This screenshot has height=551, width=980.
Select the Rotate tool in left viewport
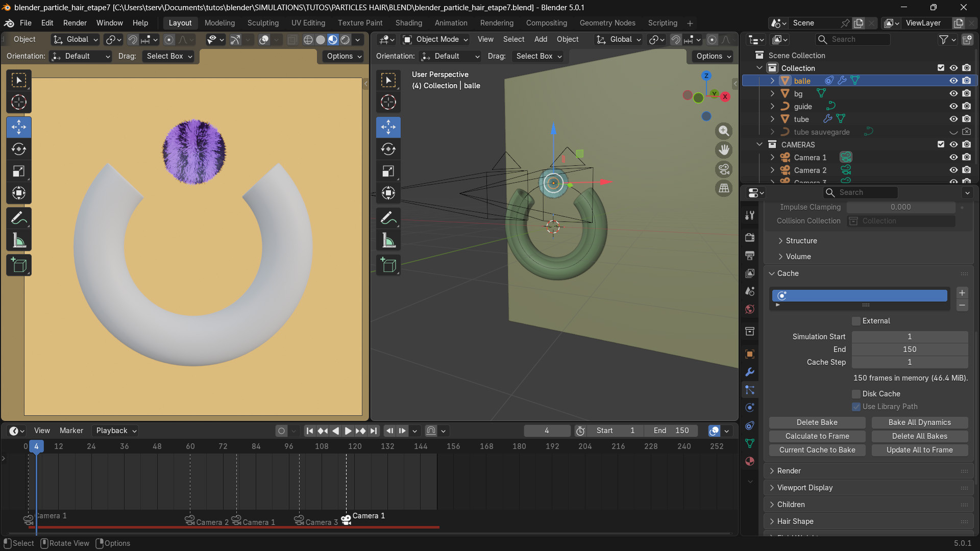tap(19, 149)
